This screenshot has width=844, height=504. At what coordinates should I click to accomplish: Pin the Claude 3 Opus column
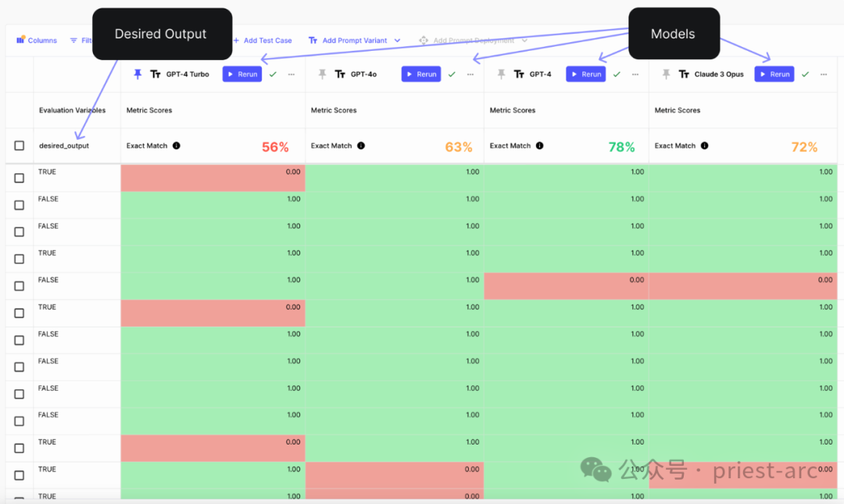(666, 74)
